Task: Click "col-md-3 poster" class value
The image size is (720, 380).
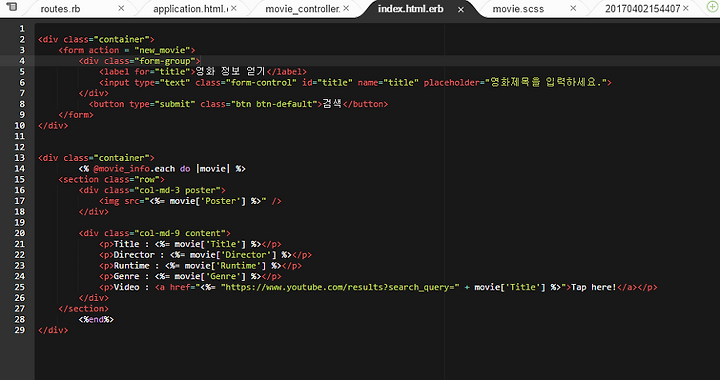Action: point(177,190)
